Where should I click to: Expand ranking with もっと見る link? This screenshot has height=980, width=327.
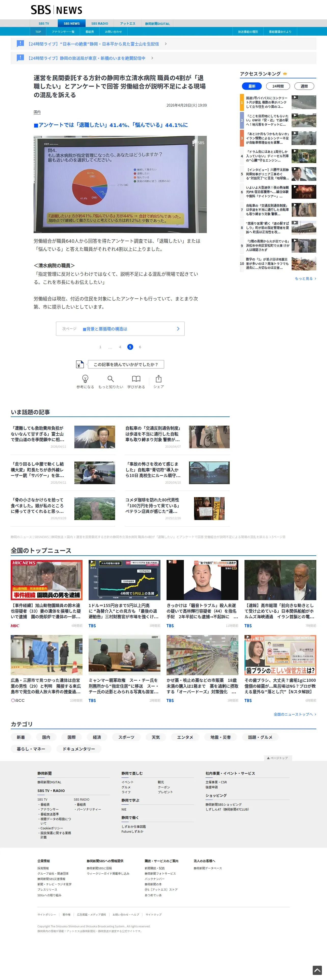click(x=305, y=279)
